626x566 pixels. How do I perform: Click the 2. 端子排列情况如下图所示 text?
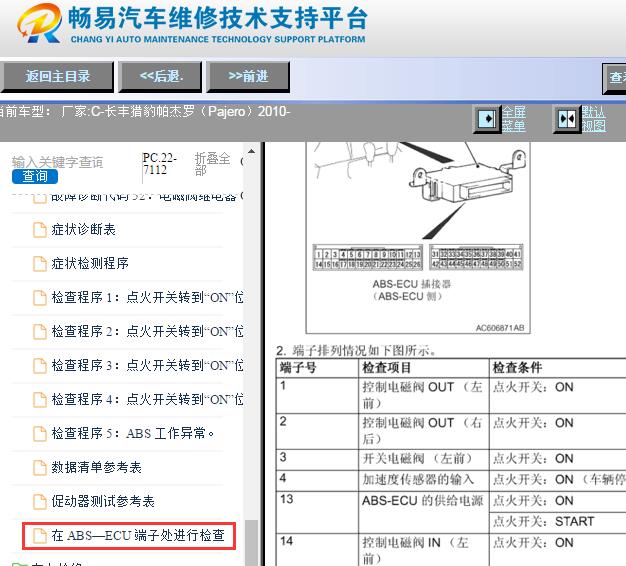point(356,350)
